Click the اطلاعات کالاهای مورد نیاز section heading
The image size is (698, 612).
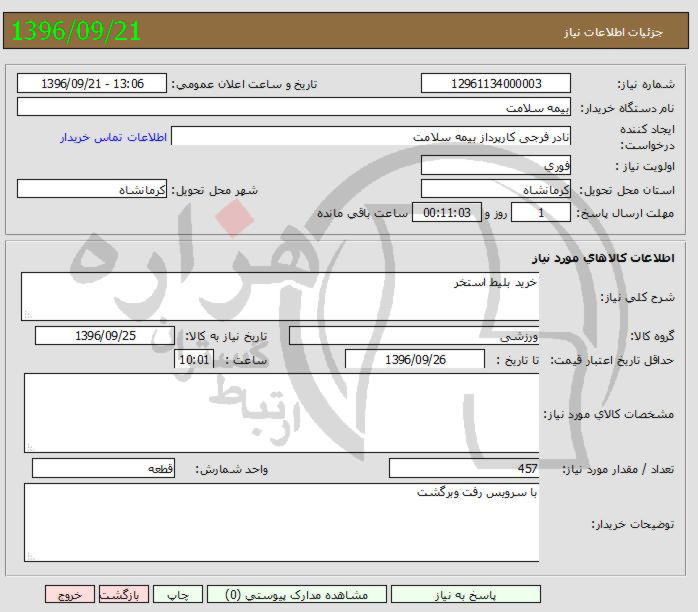pyautogui.click(x=603, y=258)
